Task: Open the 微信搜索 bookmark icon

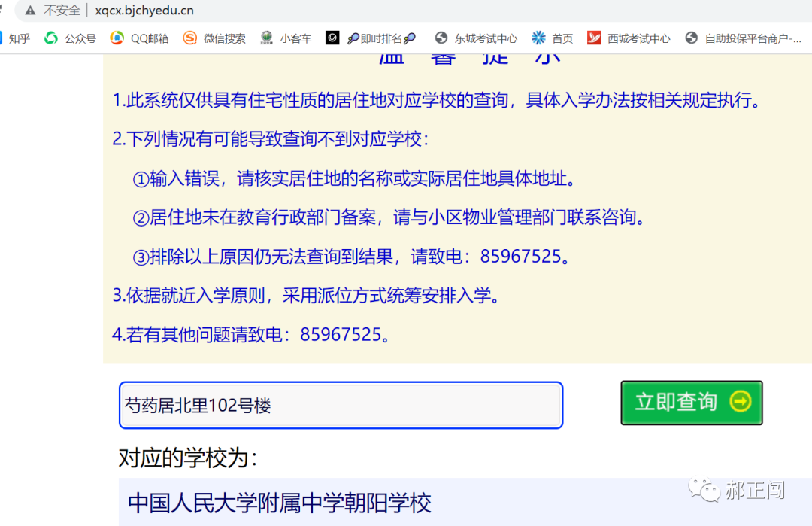Action: pos(190,38)
